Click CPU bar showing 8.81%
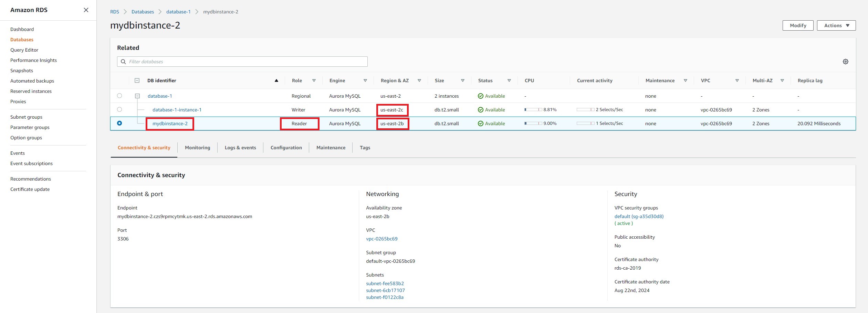Viewport: 868px width, 313px height. point(533,109)
